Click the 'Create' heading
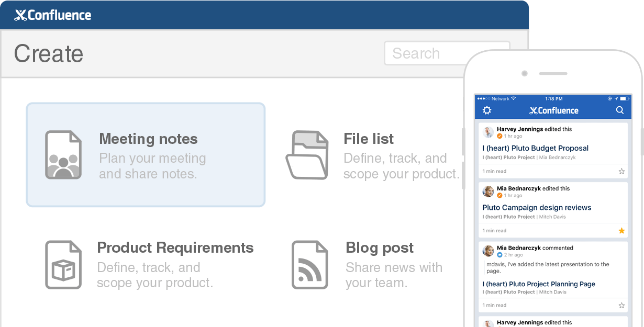 (49, 53)
